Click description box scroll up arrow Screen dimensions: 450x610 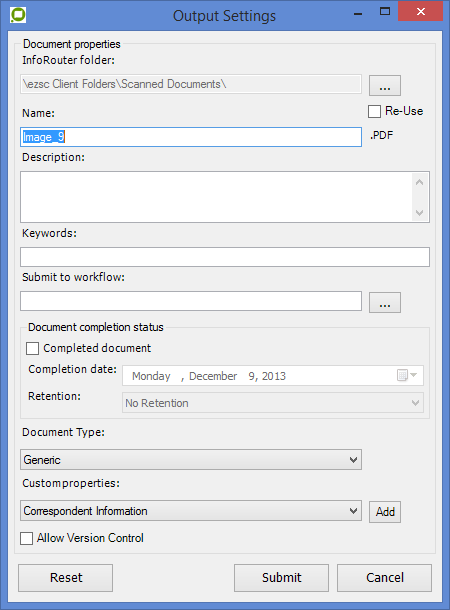[419, 182]
